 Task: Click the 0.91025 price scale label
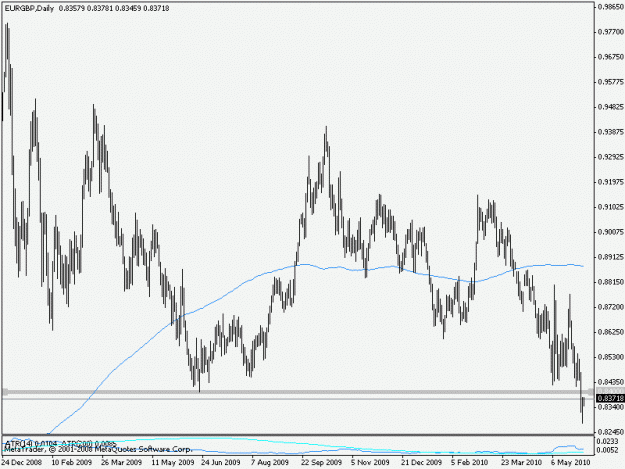[x=611, y=207]
